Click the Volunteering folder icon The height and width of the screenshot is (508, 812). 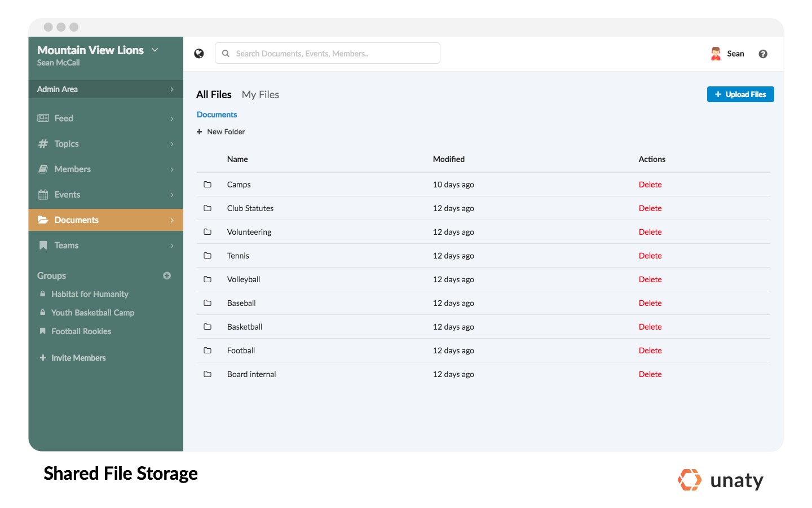(x=208, y=232)
